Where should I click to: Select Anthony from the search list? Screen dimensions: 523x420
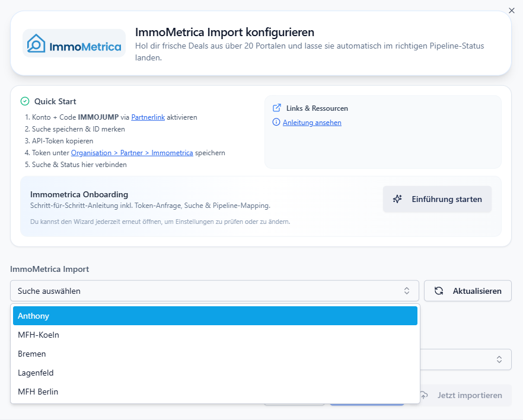(x=215, y=316)
